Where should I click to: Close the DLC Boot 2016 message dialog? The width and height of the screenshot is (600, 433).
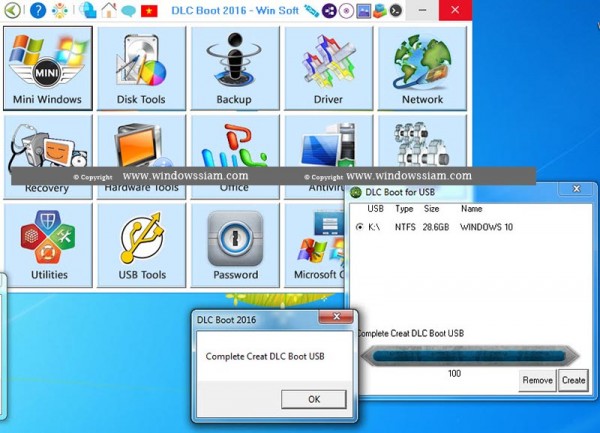coord(336,317)
